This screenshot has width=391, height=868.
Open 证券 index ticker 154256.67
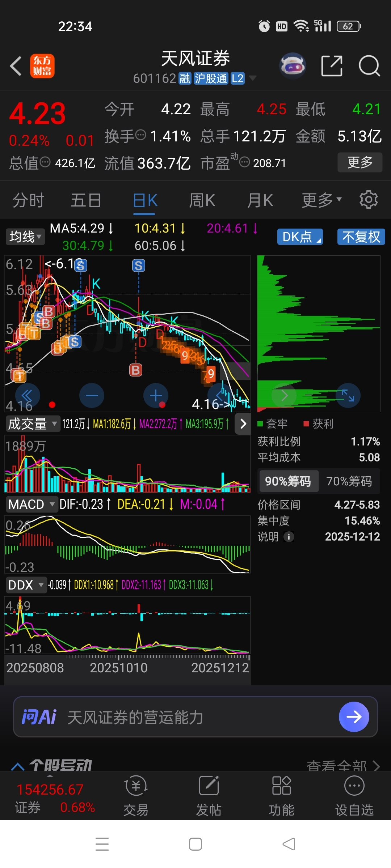pos(54,797)
